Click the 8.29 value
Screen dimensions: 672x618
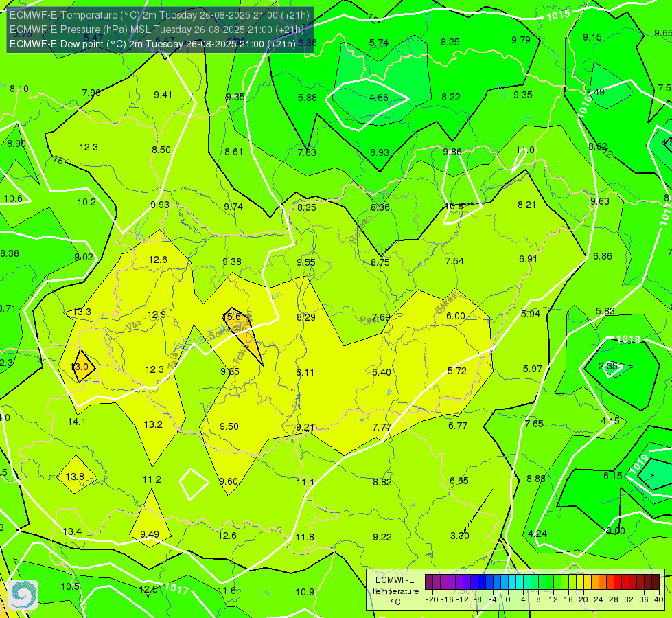[x=306, y=317]
